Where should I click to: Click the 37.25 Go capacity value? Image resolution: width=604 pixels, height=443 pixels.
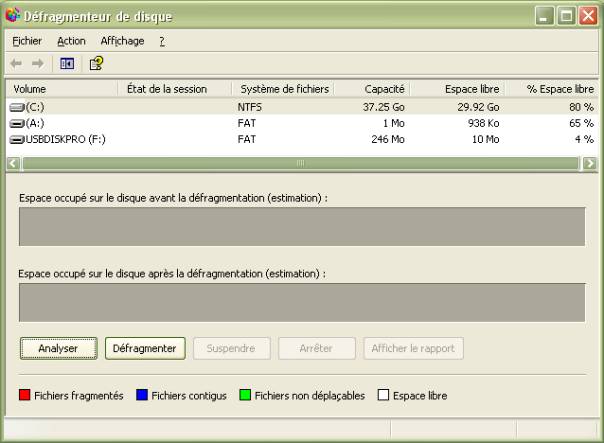[x=383, y=107]
